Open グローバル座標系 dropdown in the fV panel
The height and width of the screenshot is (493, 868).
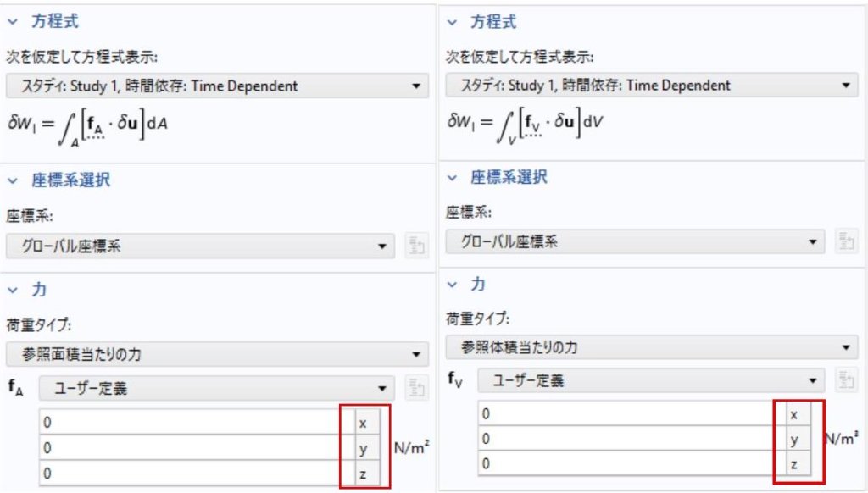(636, 241)
